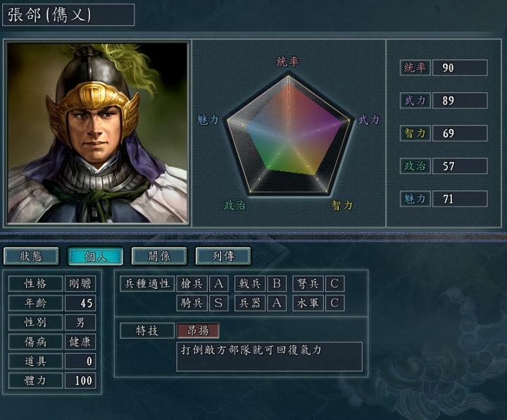Click the 戟兵 B aptitude grade
Viewport: 507px width, 420px height.
pos(277,283)
